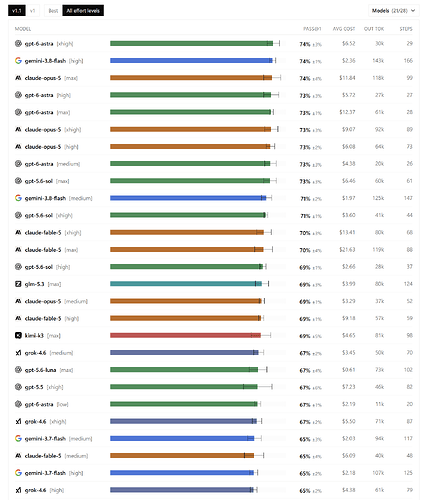Sort by the OUT TOK column header
Image resolution: width=423 pixels, height=500 pixels.
374,29
